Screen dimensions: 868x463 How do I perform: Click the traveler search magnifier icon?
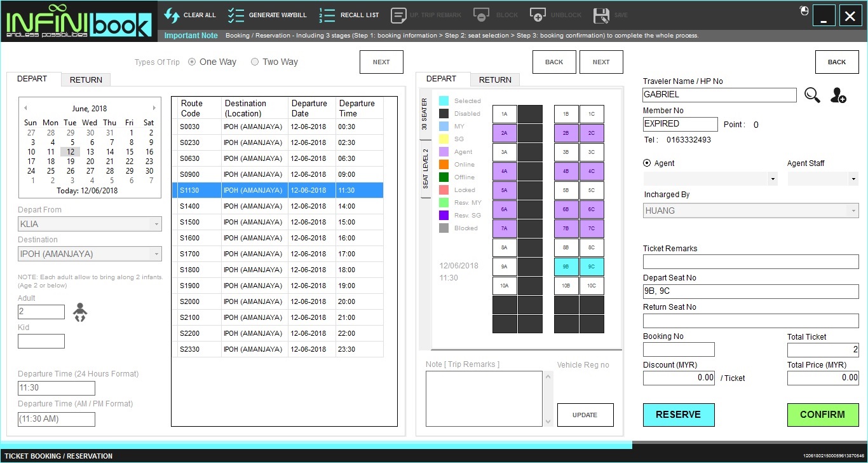[812, 95]
